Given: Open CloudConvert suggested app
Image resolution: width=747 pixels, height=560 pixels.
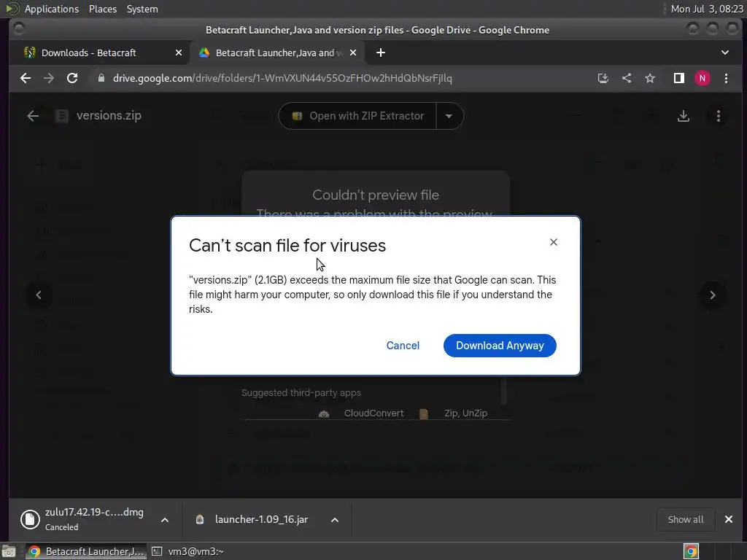Looking at the screenshot, I should pyautogui.click(x=361, y=413).
